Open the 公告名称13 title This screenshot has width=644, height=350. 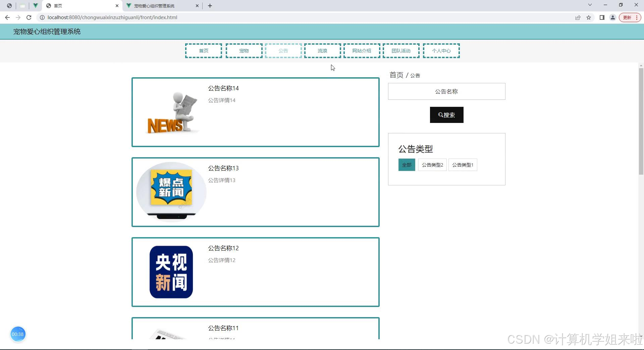click(x=223, y=168)
